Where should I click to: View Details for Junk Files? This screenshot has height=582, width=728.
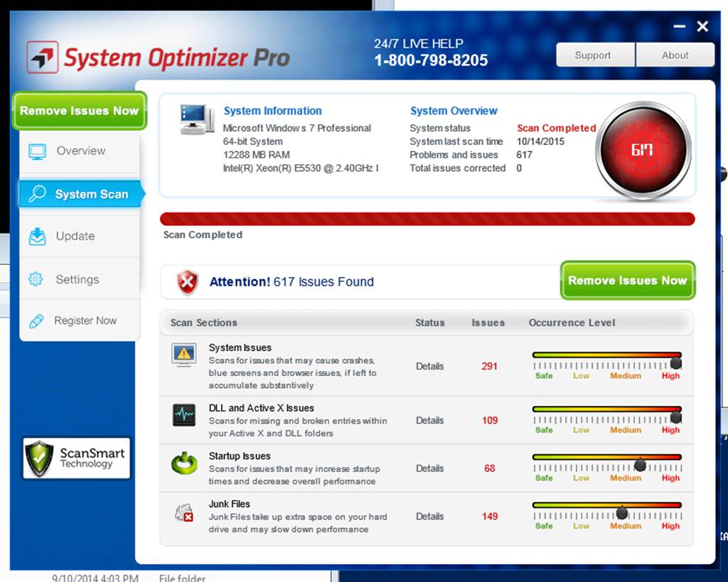pos(429,517)
